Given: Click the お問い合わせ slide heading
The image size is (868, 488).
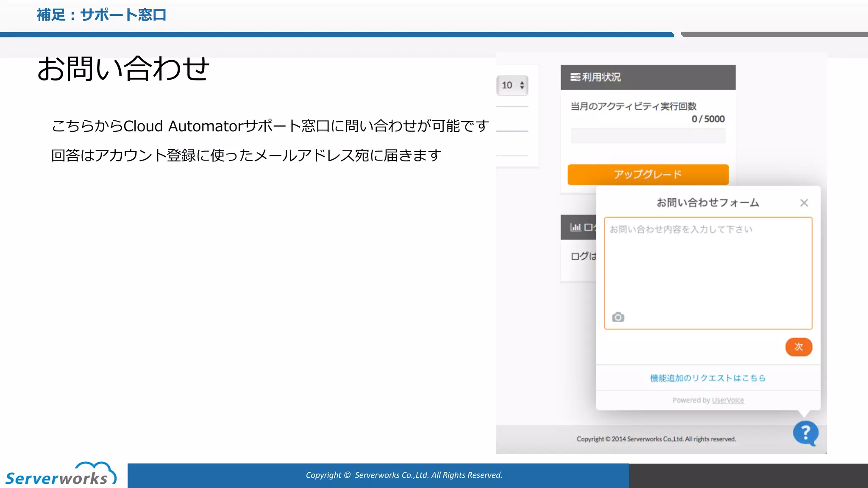Looking at the screenshot, I should [123, 68].
